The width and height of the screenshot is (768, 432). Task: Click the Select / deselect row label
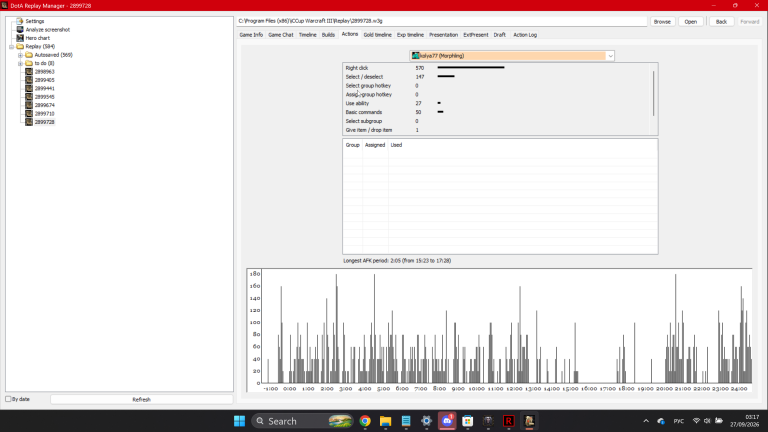tap(364, 77)
